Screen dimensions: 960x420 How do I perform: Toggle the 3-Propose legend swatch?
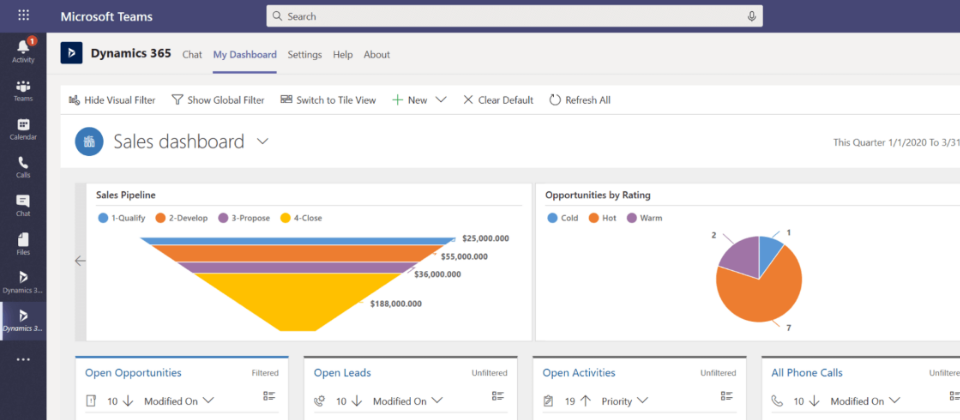pos(223,218)
